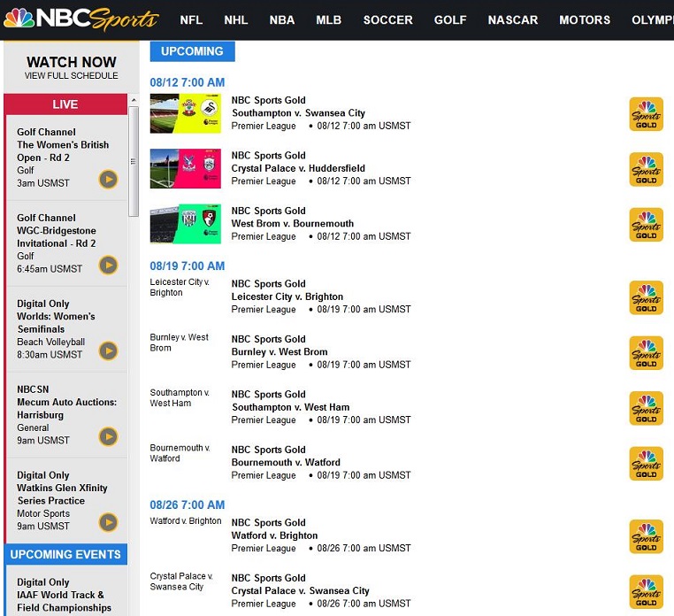Select the UPCOMING tab
Viewport: 674px width, 616px height.
click(x=192, y=51)
